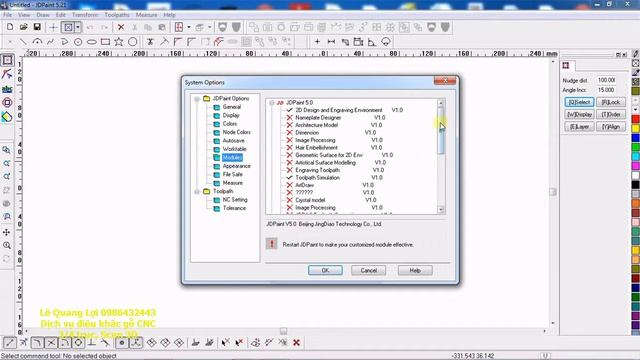The image size is (640, 360).
Task: Enable the Hair Embellishment module
Action: tap(289, 148)
